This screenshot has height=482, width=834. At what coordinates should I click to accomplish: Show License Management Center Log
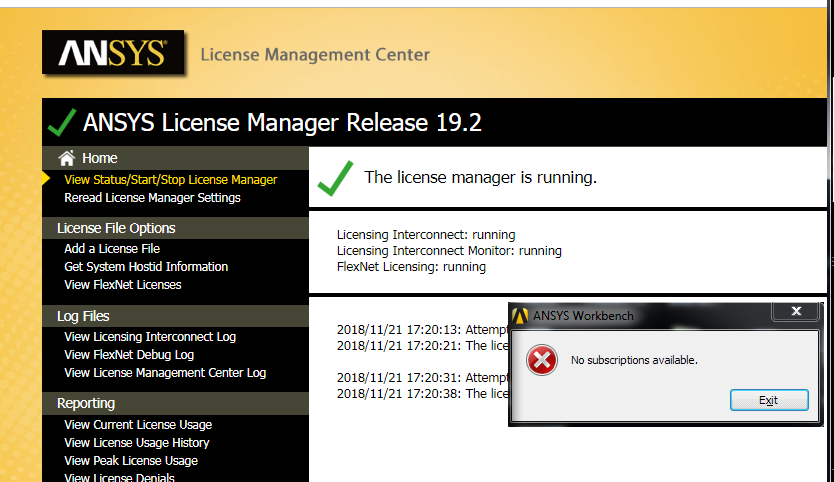[x=165, y=373]
